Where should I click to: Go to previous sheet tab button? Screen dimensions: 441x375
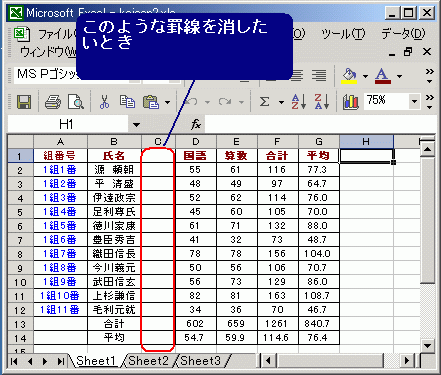point(30,361)
